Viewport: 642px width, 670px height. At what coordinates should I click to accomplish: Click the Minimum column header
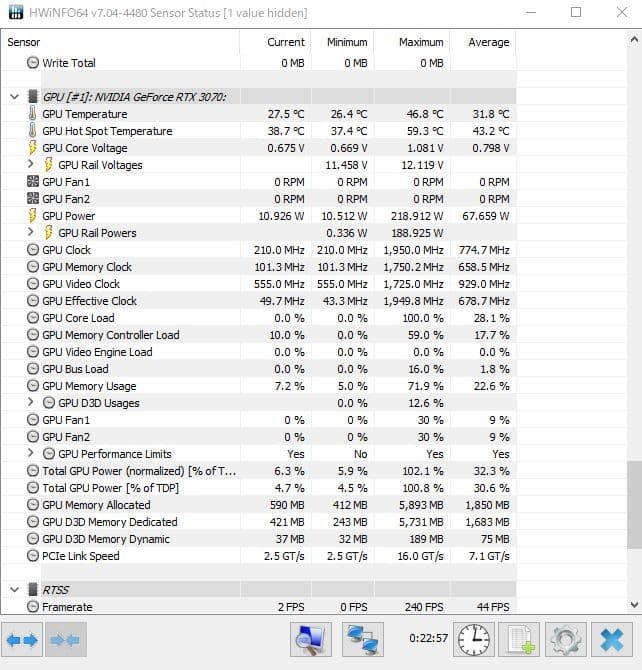[x=343, y=42]
